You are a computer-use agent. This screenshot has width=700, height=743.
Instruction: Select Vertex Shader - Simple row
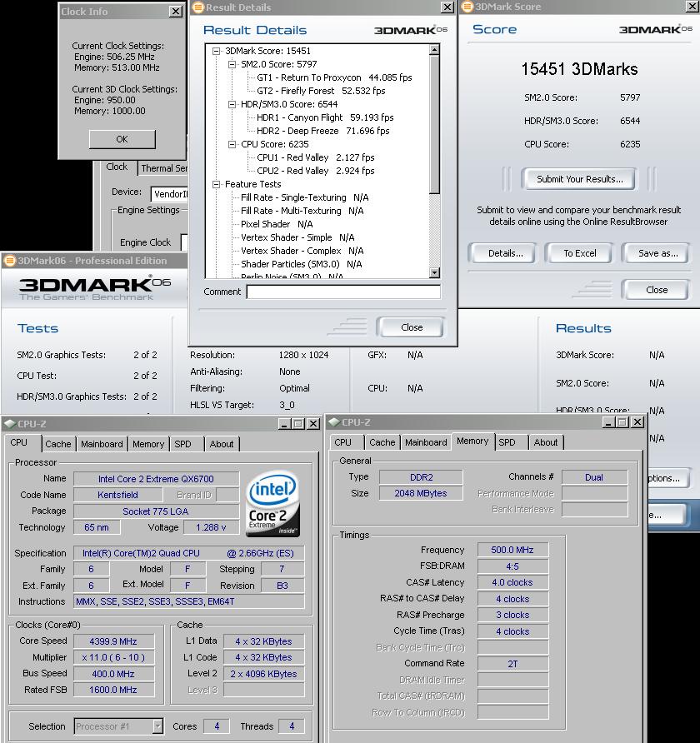[297, 237]
